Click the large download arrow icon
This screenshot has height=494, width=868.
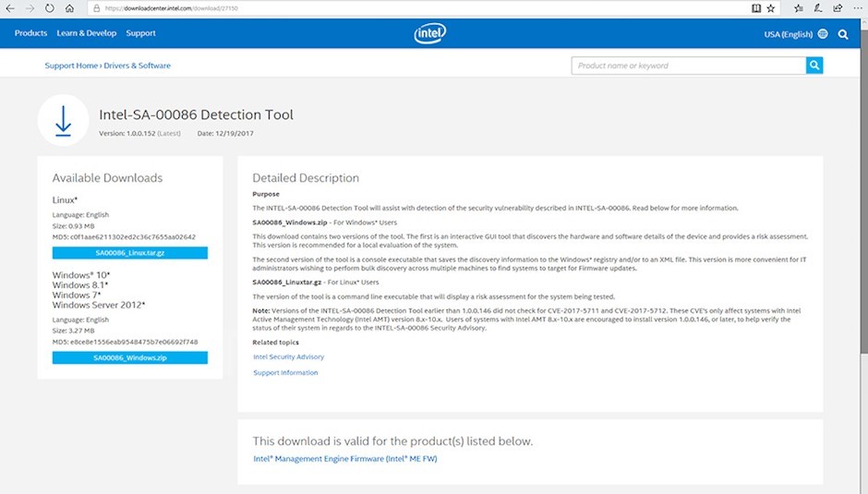[63, 120]
